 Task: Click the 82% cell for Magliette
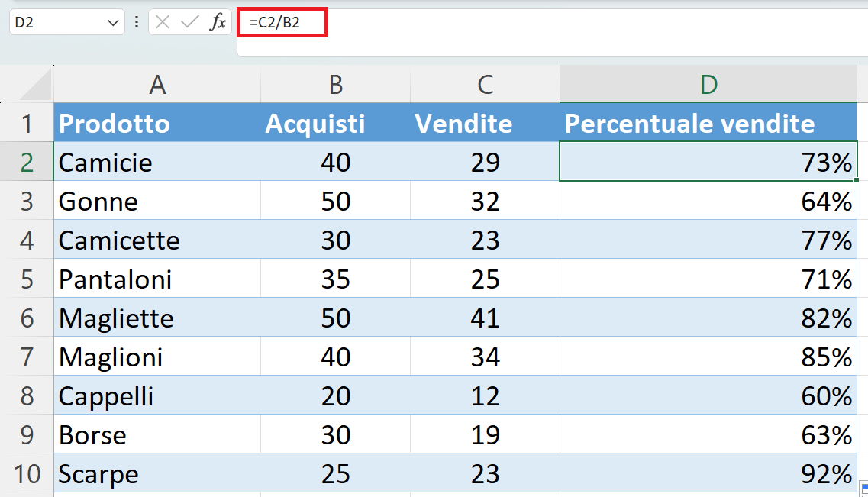pos(708,317)
